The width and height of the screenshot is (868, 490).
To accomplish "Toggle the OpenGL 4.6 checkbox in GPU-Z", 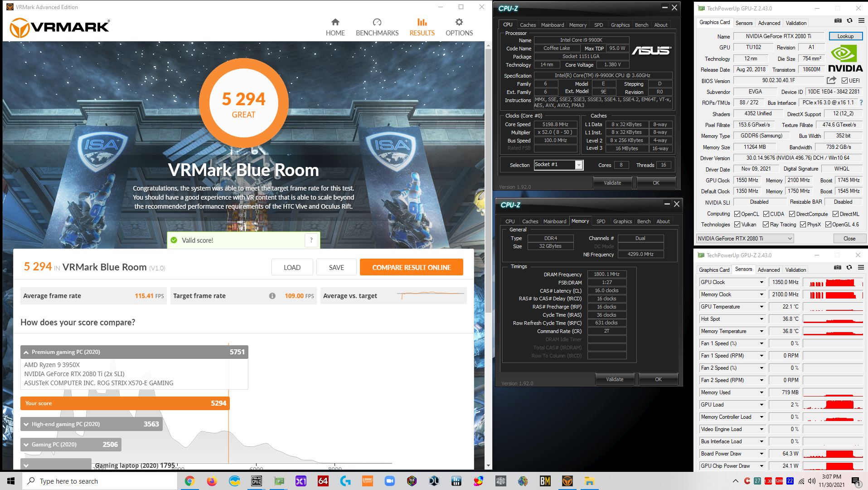I will pyautogui.click(x=829, y=225).
